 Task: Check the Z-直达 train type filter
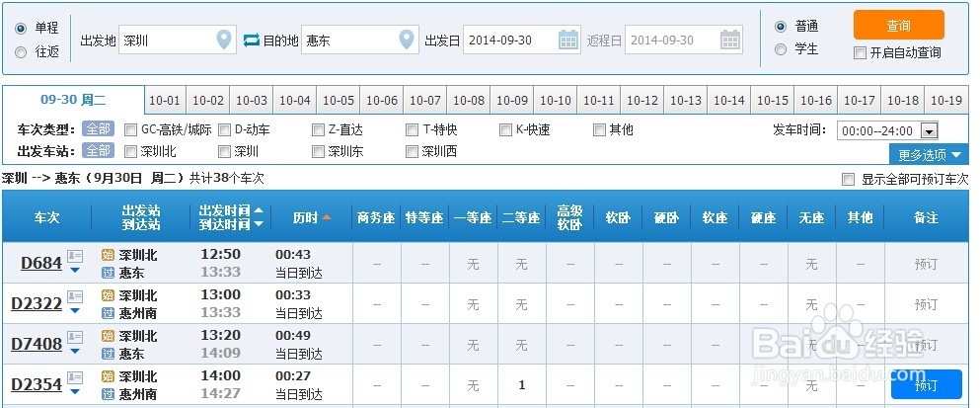click(x=318, y=130)
